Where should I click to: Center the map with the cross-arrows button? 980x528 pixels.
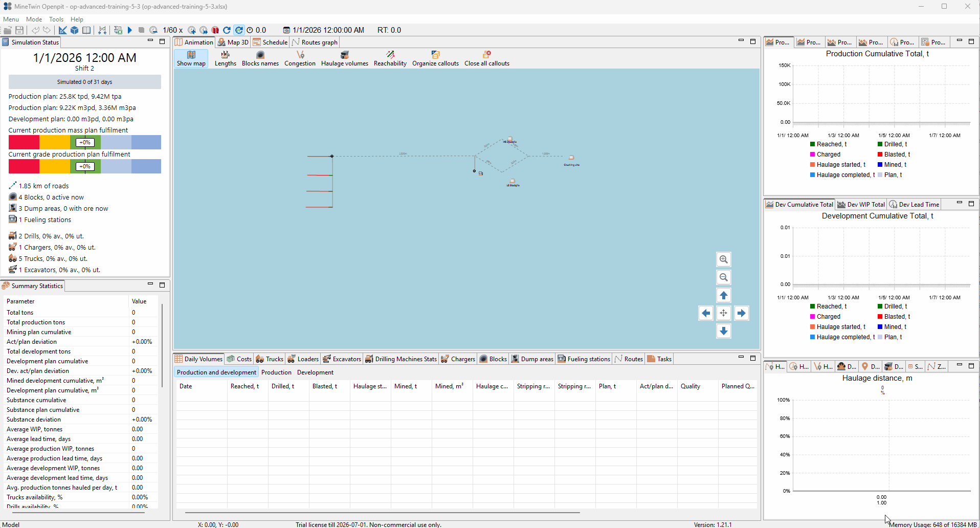pos(724,313)
